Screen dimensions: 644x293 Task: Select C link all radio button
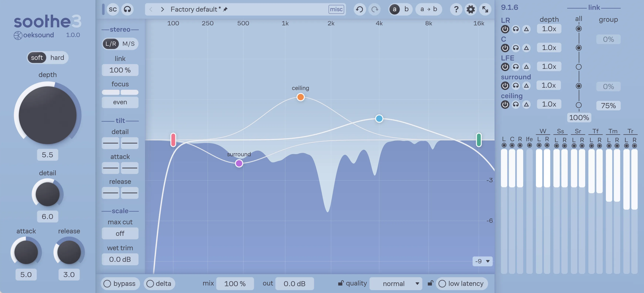(579, 48)
